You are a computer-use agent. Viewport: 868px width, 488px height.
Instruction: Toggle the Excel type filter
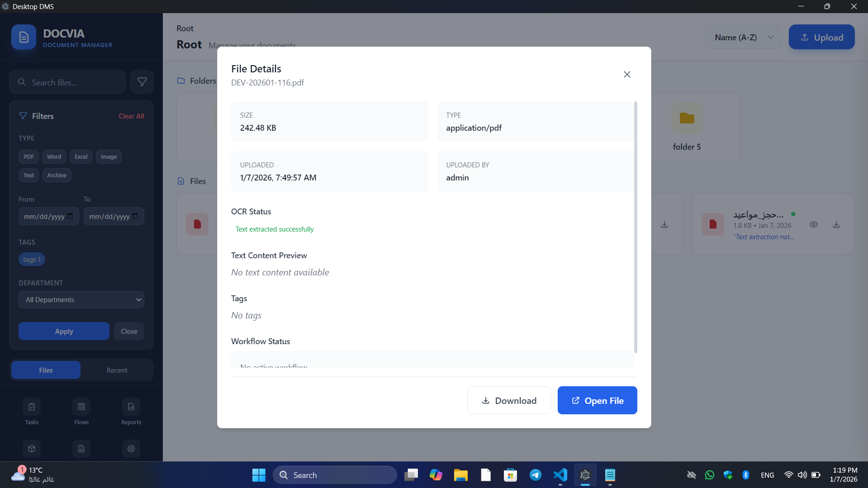click(x=81, y=156)
